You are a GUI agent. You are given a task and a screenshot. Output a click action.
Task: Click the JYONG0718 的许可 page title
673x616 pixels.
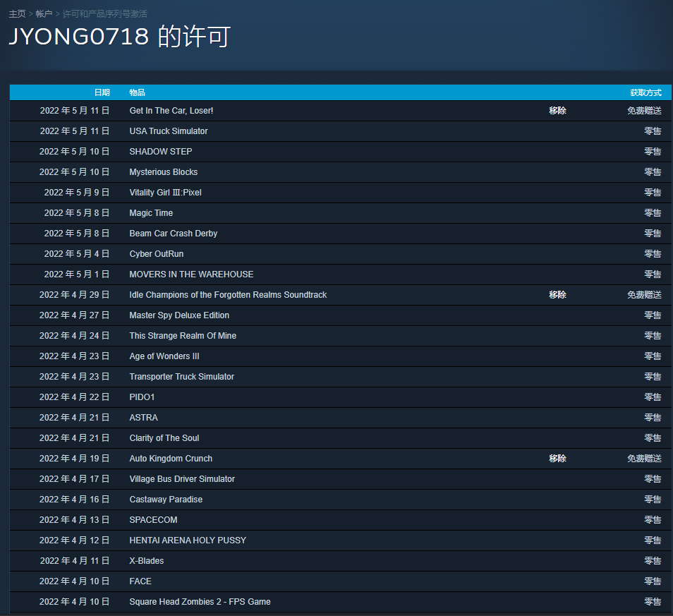pos(120,36)
